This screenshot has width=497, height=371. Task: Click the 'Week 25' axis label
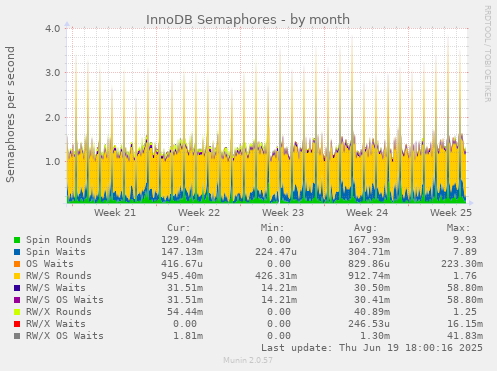point(451,213)
